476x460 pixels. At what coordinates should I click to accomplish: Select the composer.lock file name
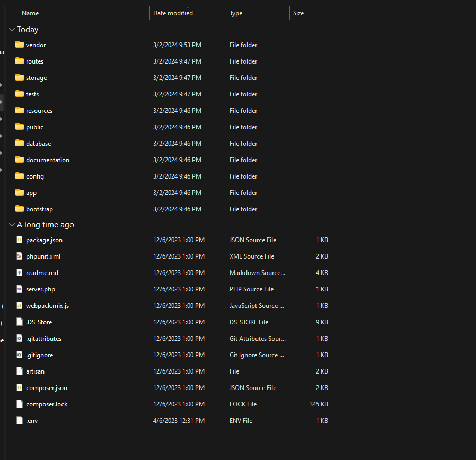pos(47,404)
